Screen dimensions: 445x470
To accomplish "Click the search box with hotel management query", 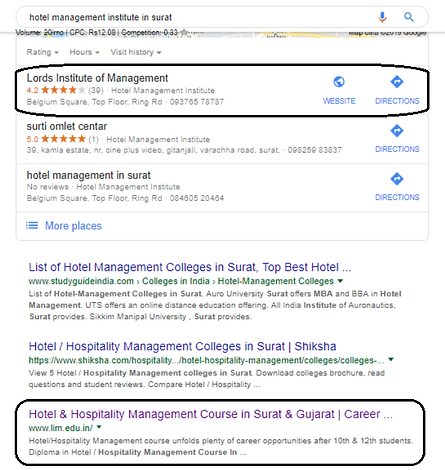I will coord(222,17).
